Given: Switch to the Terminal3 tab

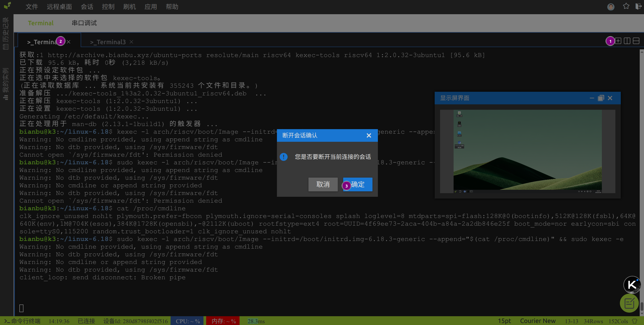Looking at the screenshot, I should point(108,42).
